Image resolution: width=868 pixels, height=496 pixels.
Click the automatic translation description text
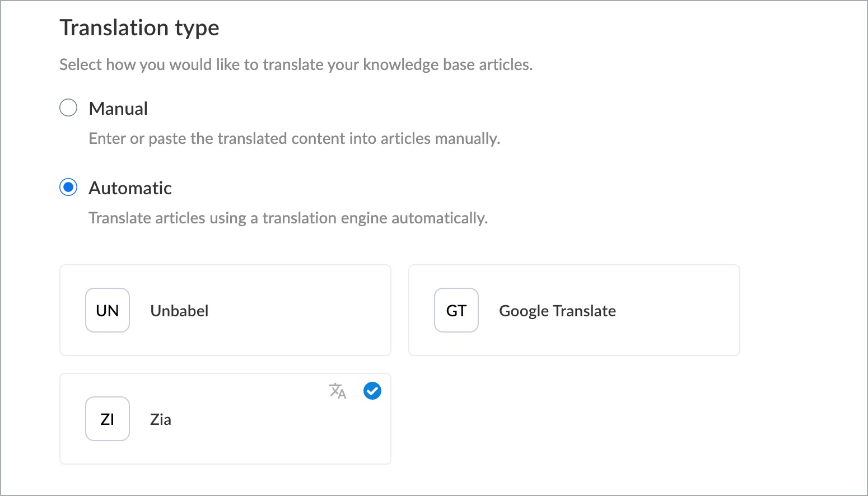288,218
